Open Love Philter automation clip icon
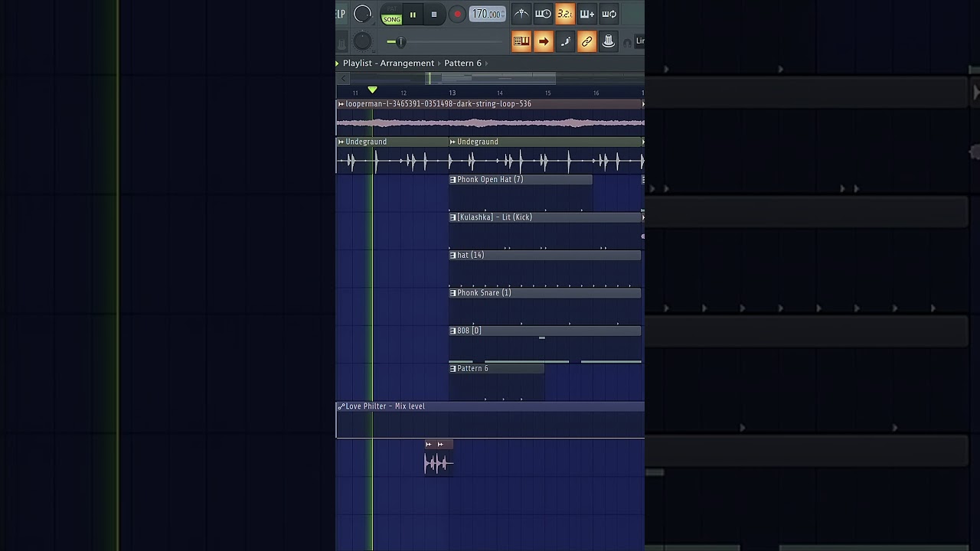Viewport: 980px width, 551px height. [x=341, y=406]
